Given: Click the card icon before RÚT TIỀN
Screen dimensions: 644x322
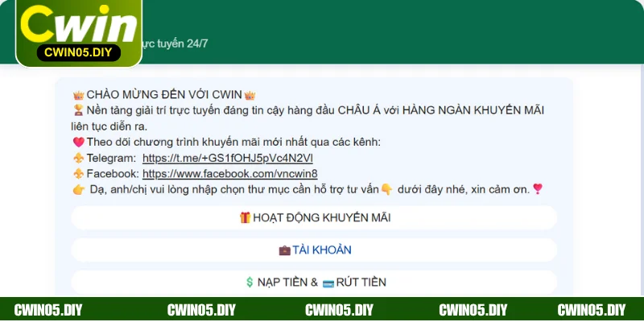Looking at the screenshot, I should pyautogui.click(x=328, y=283).
